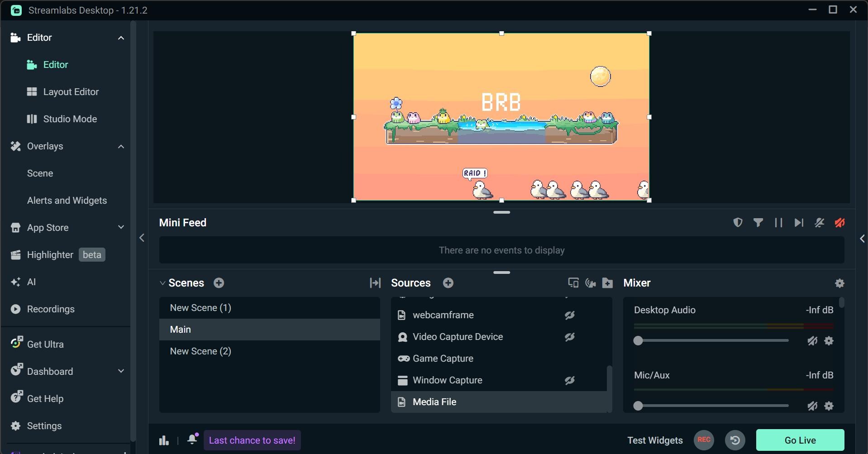Collapse left sidebar arrow
This screenshot has height=454, width=868.
[142, 238]
